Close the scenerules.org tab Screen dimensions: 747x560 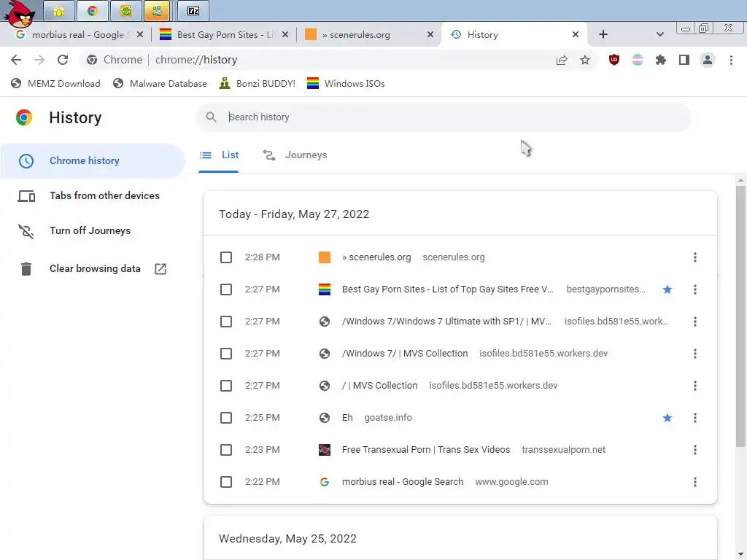tap(430, 34)
